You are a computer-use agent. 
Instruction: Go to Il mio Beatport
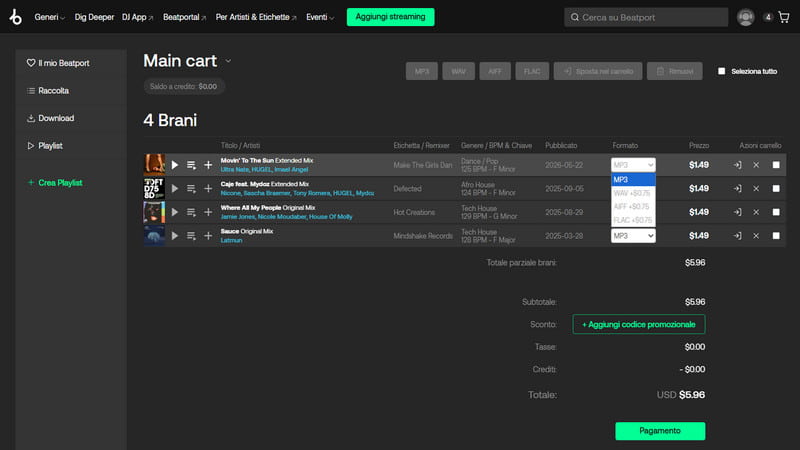pos(58,63)
